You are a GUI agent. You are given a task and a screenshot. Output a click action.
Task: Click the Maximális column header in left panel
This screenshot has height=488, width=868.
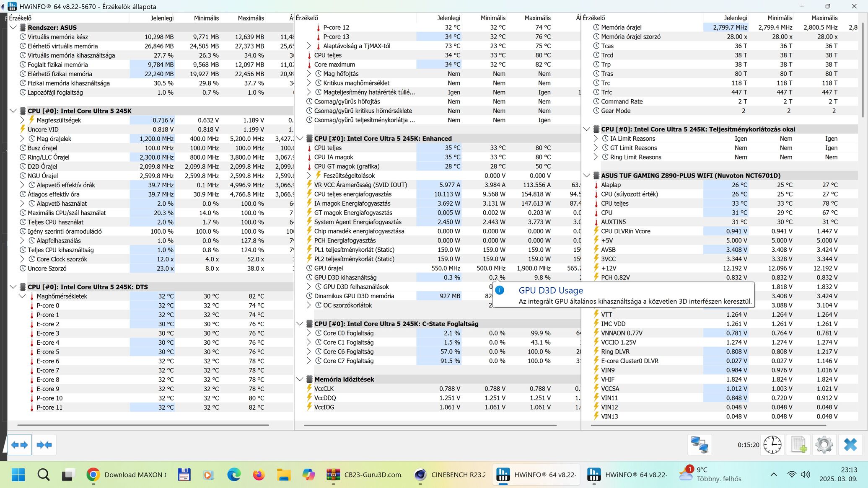pos(251,18)
